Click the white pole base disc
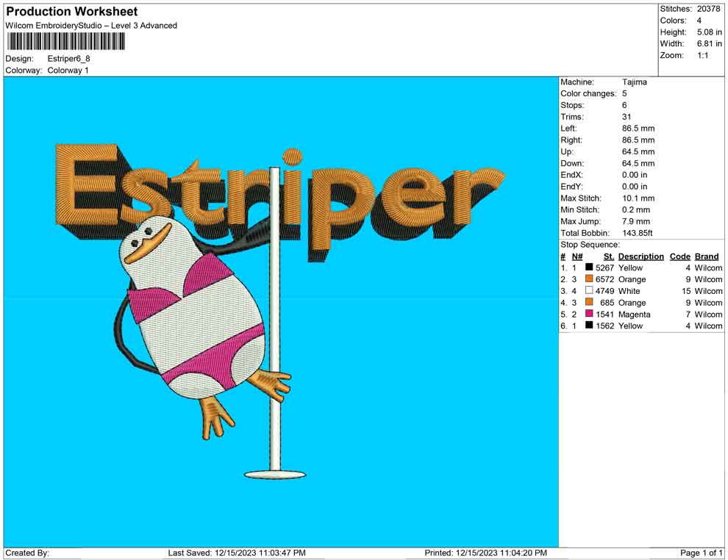This screenshot has width=728, height=560. click(x=275, y=474)
